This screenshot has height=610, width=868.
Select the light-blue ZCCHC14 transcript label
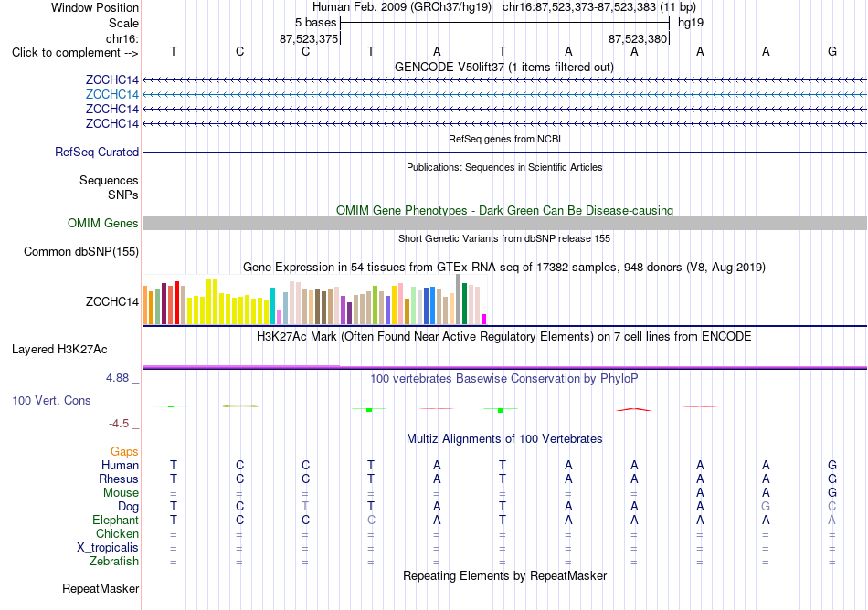point(111,95)
